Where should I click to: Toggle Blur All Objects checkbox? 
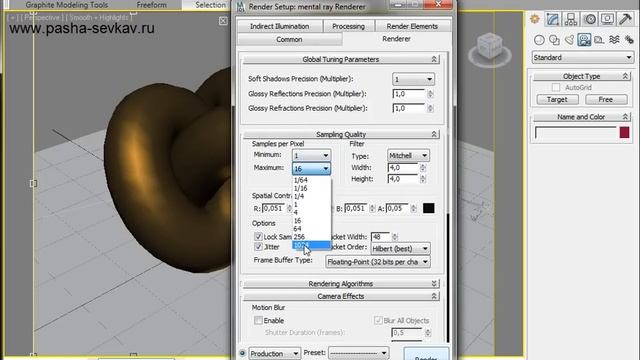378,320
